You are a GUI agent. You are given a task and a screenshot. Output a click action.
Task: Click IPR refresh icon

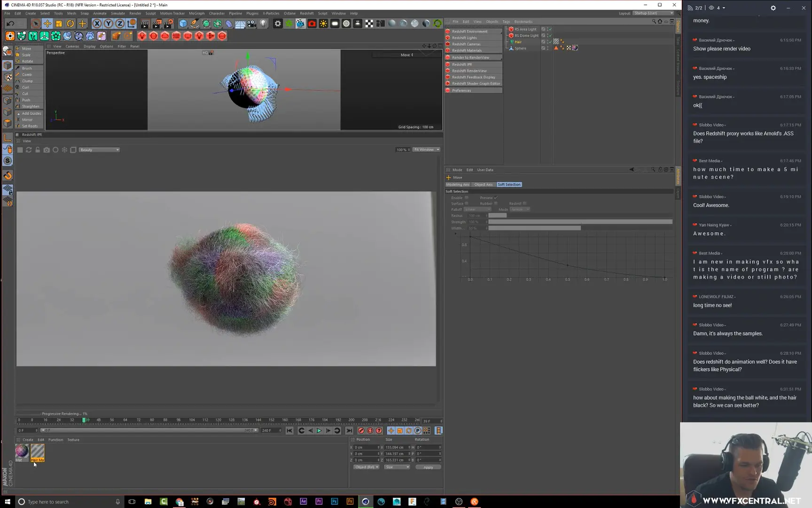pos(29,150)
